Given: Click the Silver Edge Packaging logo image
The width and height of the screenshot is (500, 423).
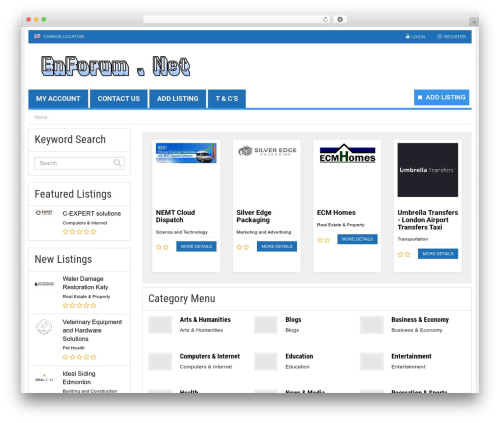Looking at the screenshot, I should [x=267, y=151].
